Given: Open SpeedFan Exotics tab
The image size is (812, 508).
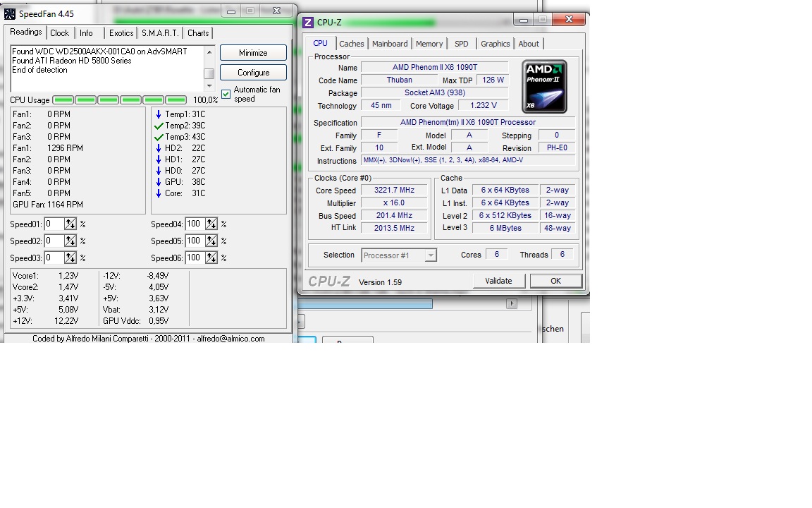Looking at the screenshot, I should pos(121,33).
